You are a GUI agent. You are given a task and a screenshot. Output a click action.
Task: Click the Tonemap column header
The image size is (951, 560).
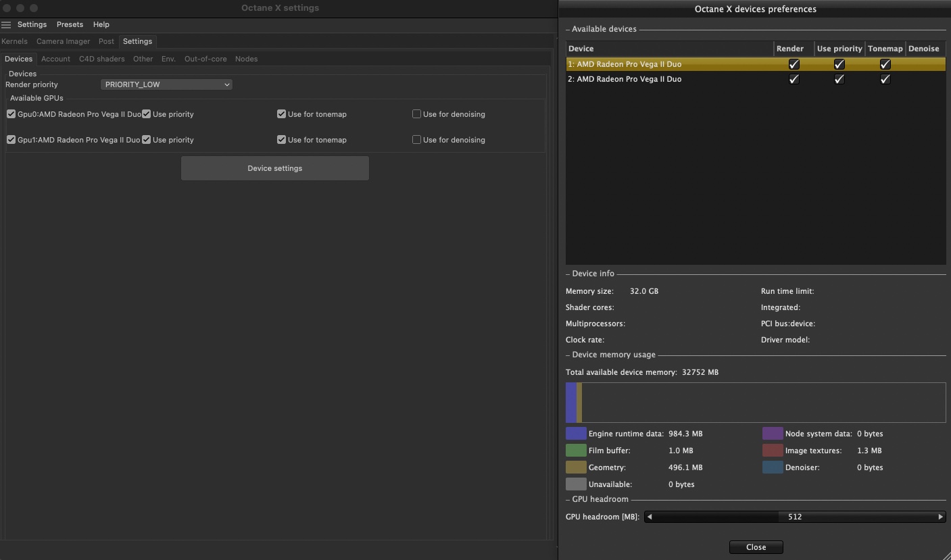[x=885, y=49]
